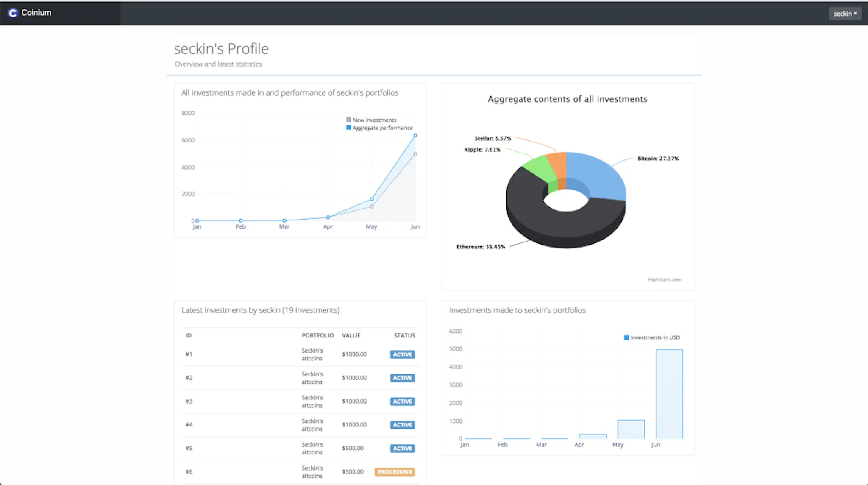Image resolution: width=868 pixels, height=485 pixels.
Task: Toggle Investments in USD legend item
Action: [652, 337]
